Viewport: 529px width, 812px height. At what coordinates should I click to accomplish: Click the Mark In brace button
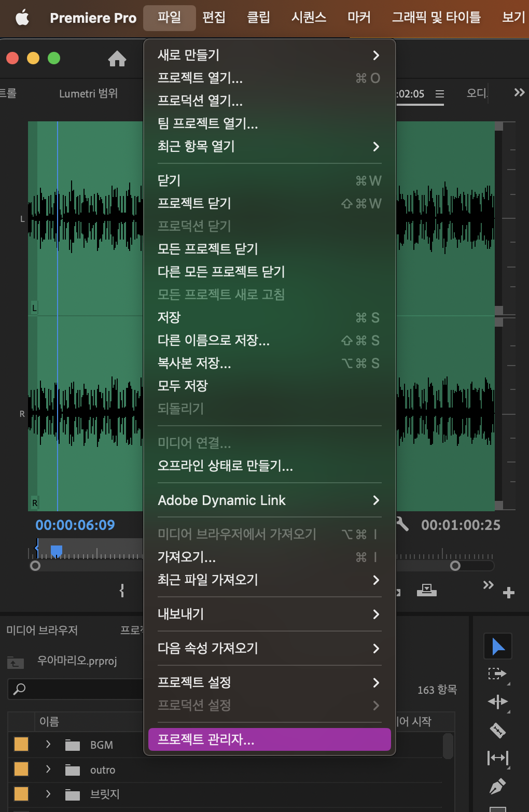pos(122,591)
